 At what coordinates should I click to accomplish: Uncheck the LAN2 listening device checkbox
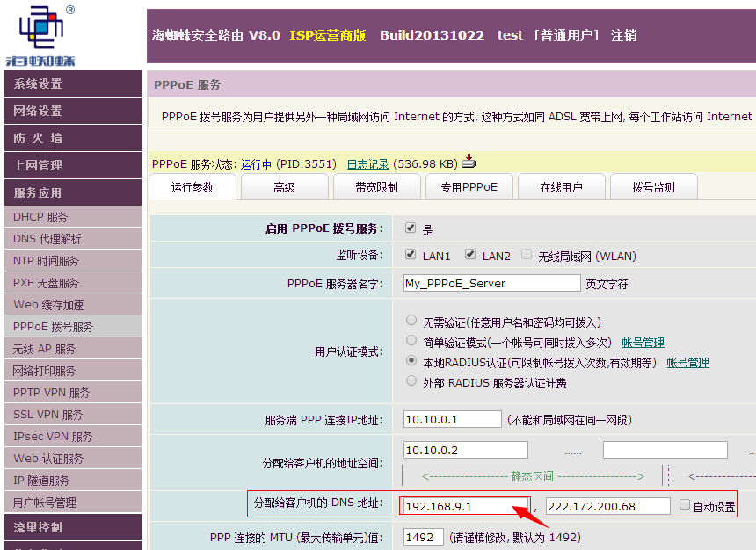470,255
